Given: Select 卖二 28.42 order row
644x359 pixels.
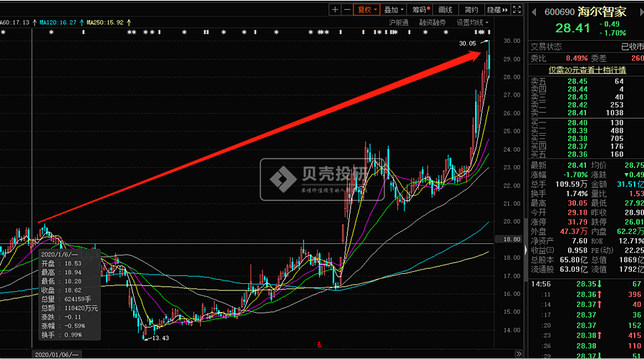Looking at the screenshot, I should [586, 105].
